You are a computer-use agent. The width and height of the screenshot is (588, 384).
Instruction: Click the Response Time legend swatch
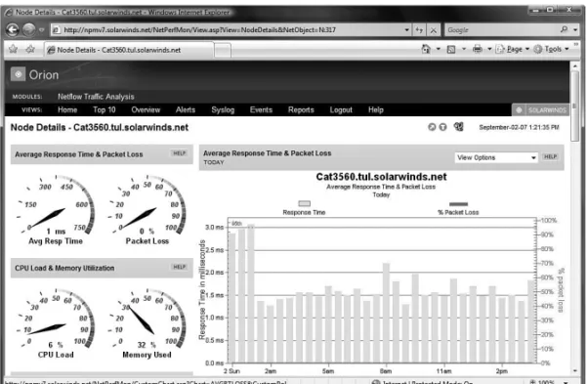click(304, 203)
